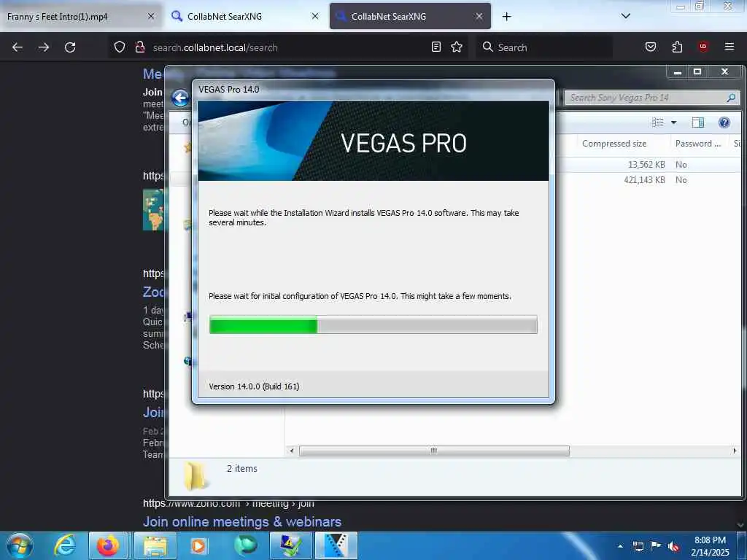Open the green globe app on taskbar

coord(245,545)
